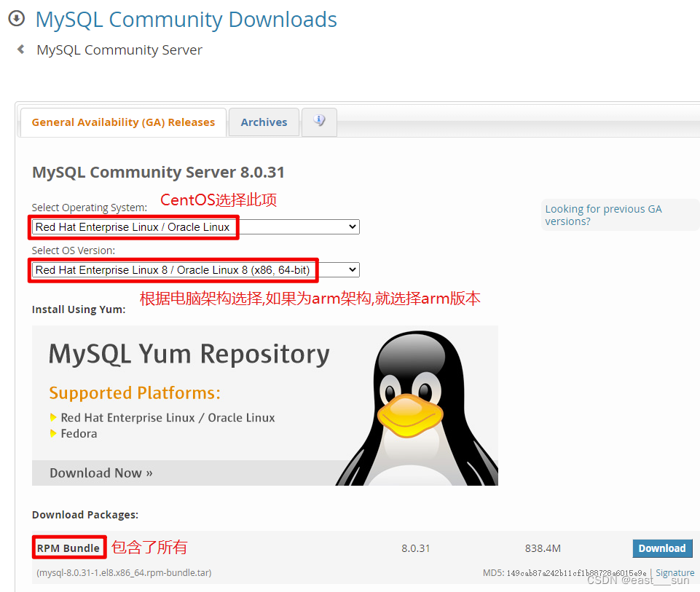Viewport: 700px width, 592px height.
Task: Click the MySQL Community Server breadcrumb text
Action: click(119, 50)
